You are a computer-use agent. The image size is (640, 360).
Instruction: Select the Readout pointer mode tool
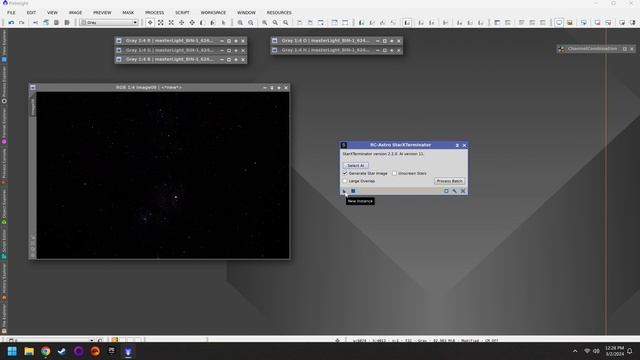pos(150,22)
